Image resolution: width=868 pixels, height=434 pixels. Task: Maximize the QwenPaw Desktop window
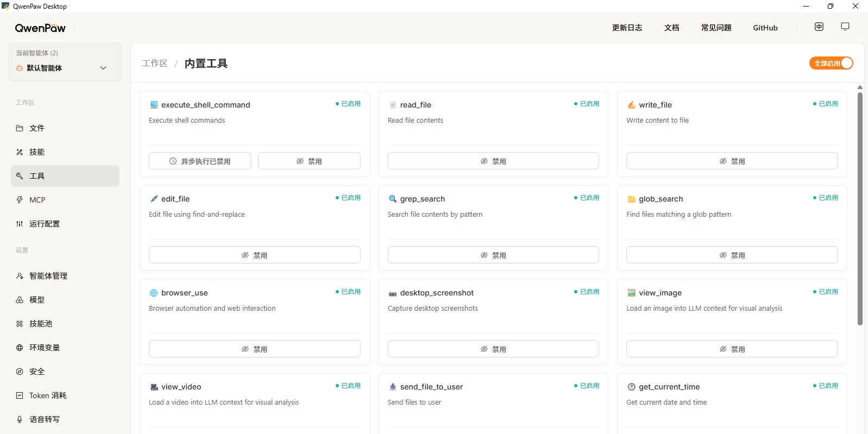point(831,6)
